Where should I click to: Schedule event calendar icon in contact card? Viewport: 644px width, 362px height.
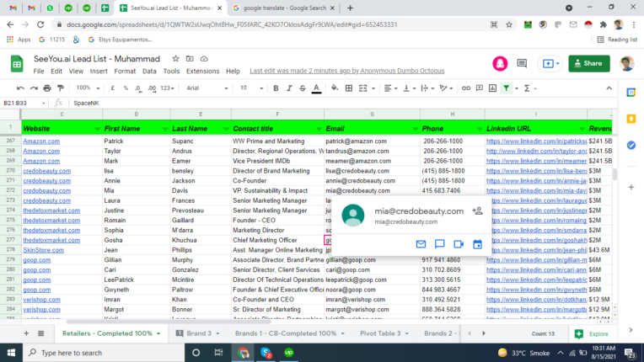click(x=477, y=244)
